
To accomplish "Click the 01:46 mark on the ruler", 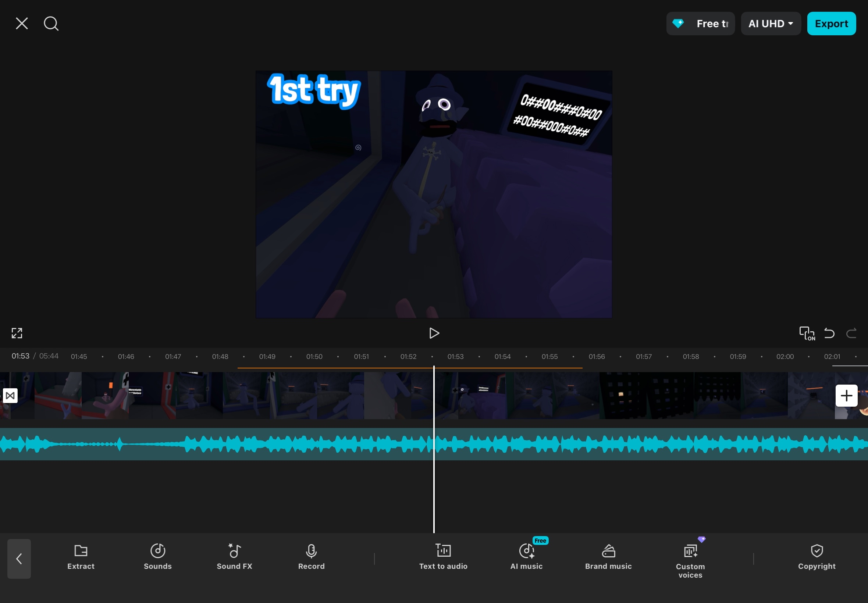I will [126, 356].
